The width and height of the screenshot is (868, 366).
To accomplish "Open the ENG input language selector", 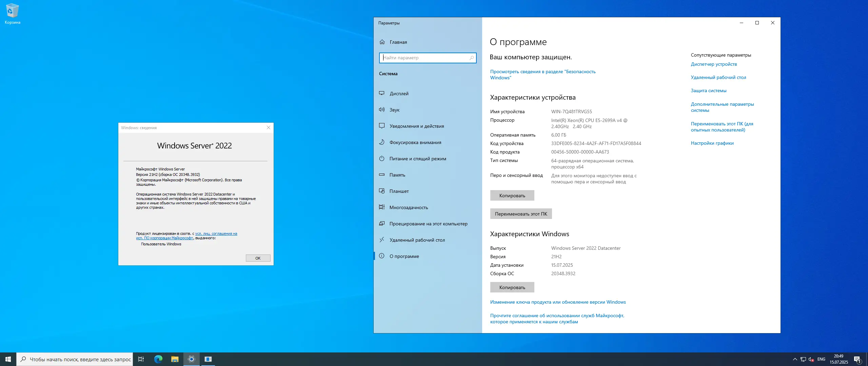I will point(821,359).
